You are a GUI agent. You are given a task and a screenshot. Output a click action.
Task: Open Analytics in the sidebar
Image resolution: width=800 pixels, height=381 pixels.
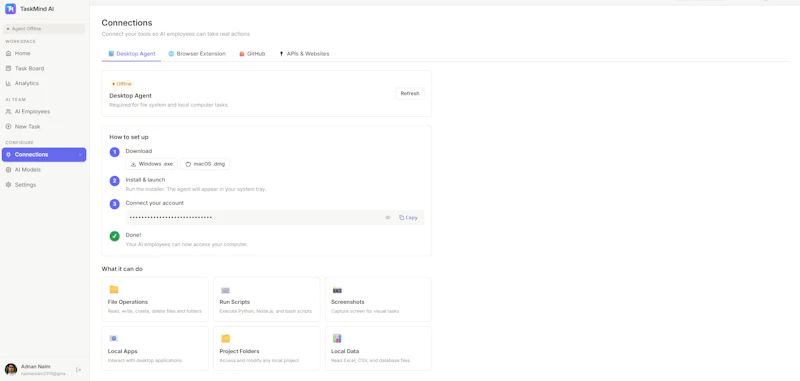click(x=44, y=83)
